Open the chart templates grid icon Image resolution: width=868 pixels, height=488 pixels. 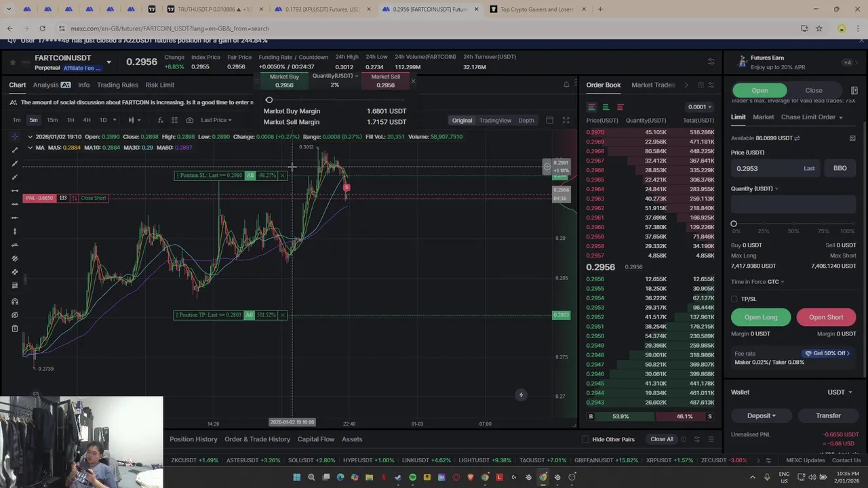coord(174,120)
